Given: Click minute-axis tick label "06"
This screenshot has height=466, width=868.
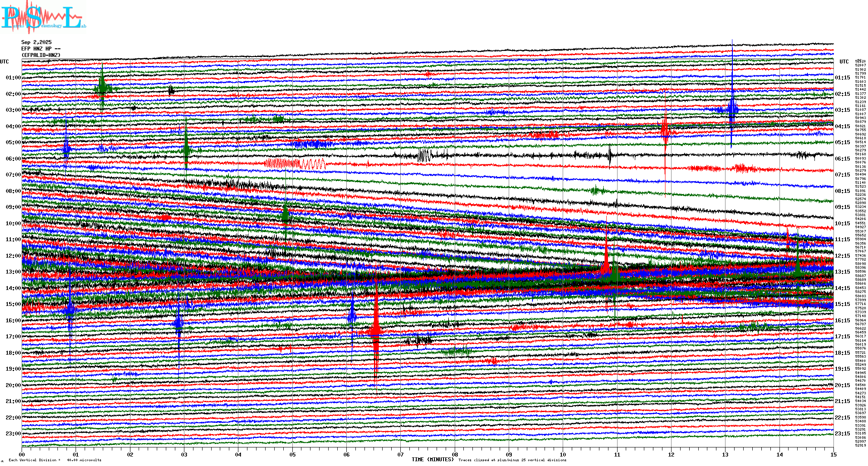Looking at the screenshot, I should coord(347,454).
